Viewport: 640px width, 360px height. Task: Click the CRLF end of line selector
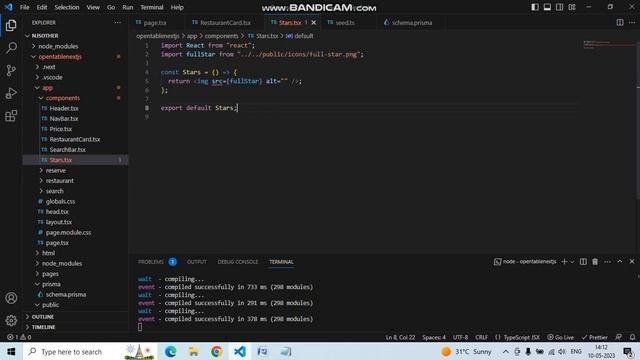tap(481, 337)
